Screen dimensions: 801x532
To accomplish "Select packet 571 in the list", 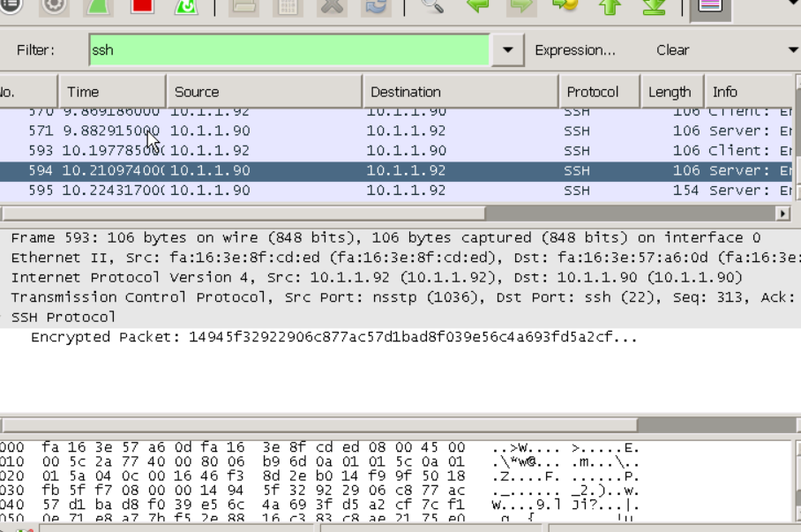I will [x=396, y=131].
